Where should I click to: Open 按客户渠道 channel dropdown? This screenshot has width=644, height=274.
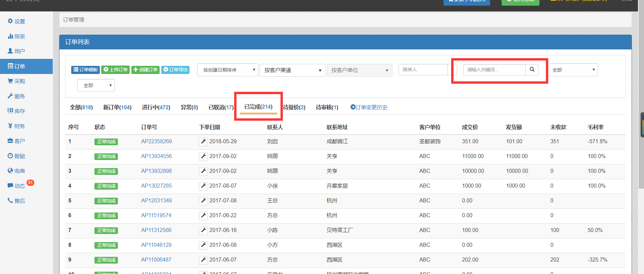coord(292,70)
